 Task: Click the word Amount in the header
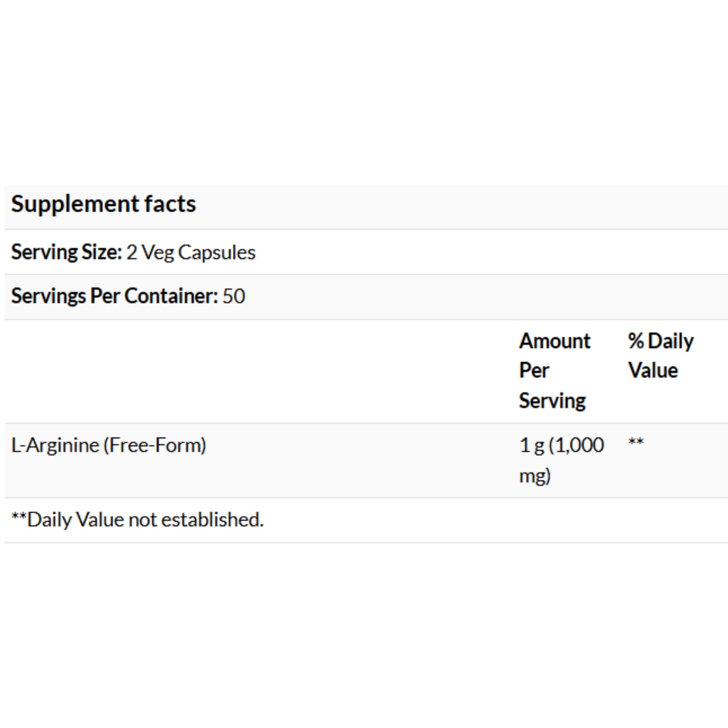coord(555,341)
